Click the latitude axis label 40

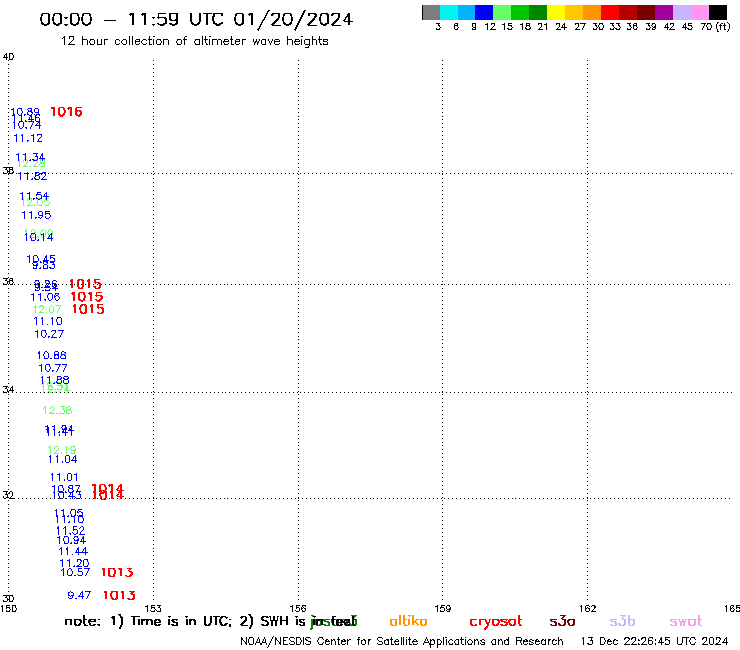[8, 57]
